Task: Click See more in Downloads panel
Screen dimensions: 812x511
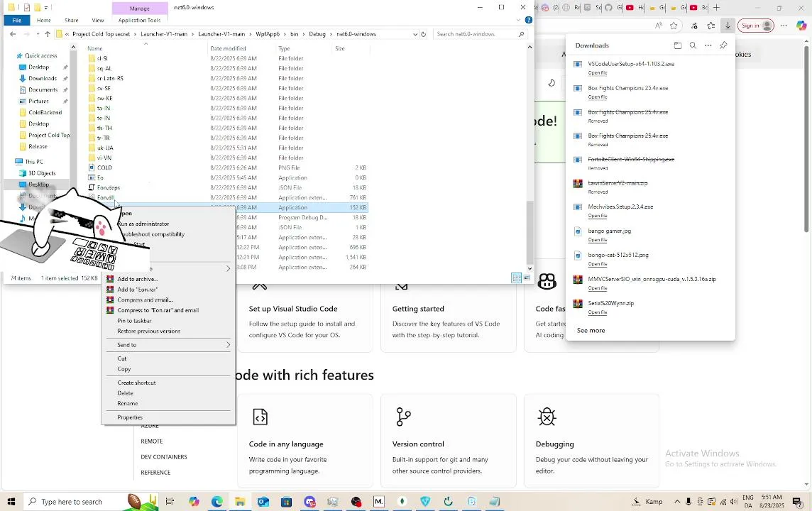Action: (591, 330)
